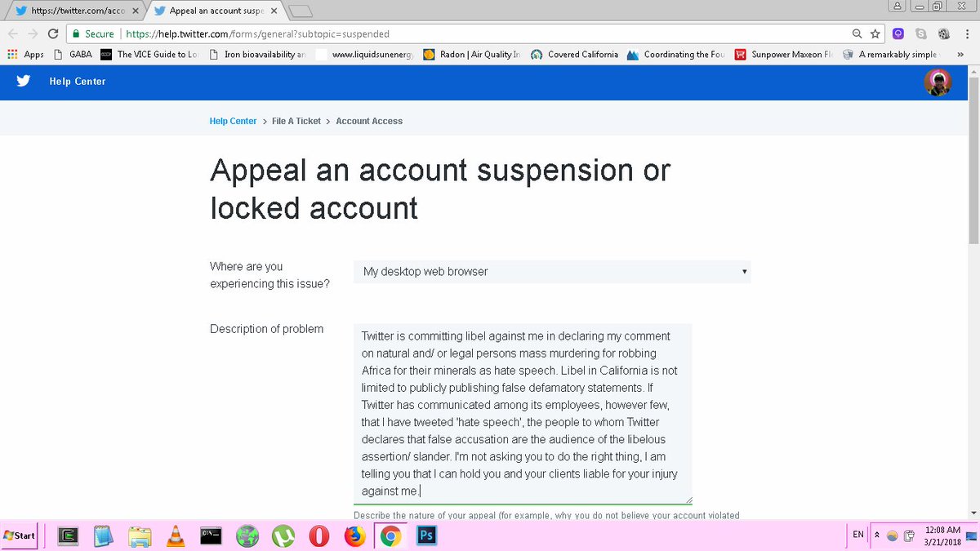Click the Windows Start button
This screenshot has width=980, height=551.
click(x=20, y=535)
